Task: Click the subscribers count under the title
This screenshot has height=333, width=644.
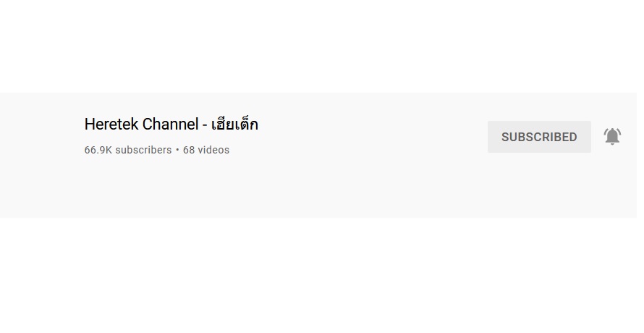Action: (x=128, y=150)
